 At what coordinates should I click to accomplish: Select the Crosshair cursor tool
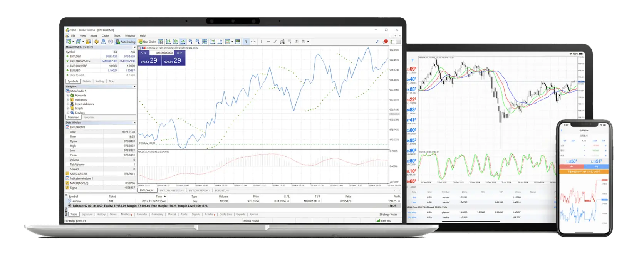coord(253,41)
